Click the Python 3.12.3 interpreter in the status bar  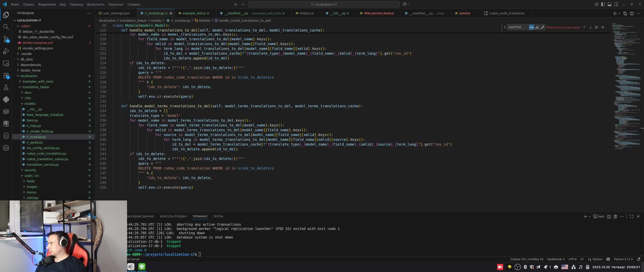point(623,259)
